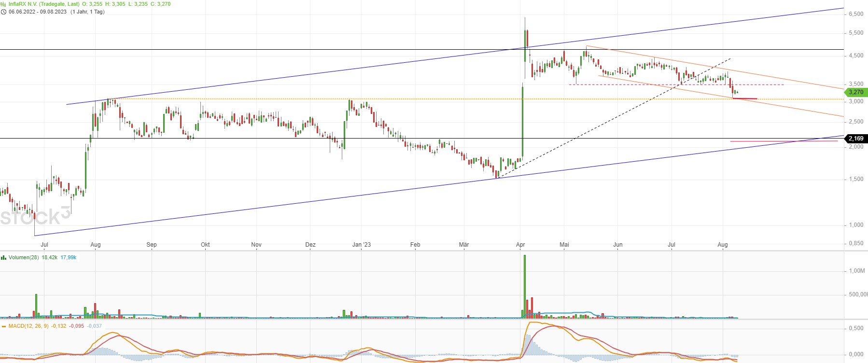Open the date range 06.06.2022 - 09.08.2023 selector

tap(38, 12)
